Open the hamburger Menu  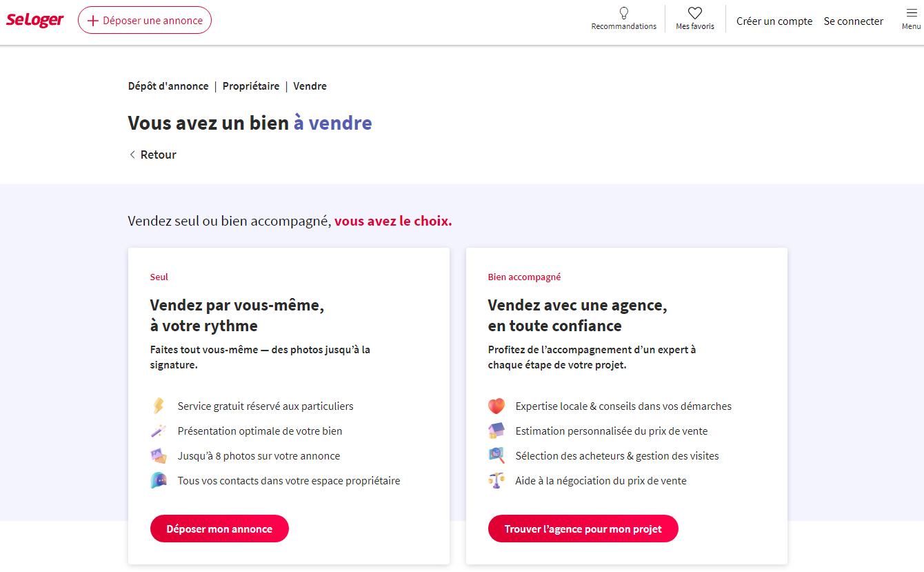click(909, 15)
